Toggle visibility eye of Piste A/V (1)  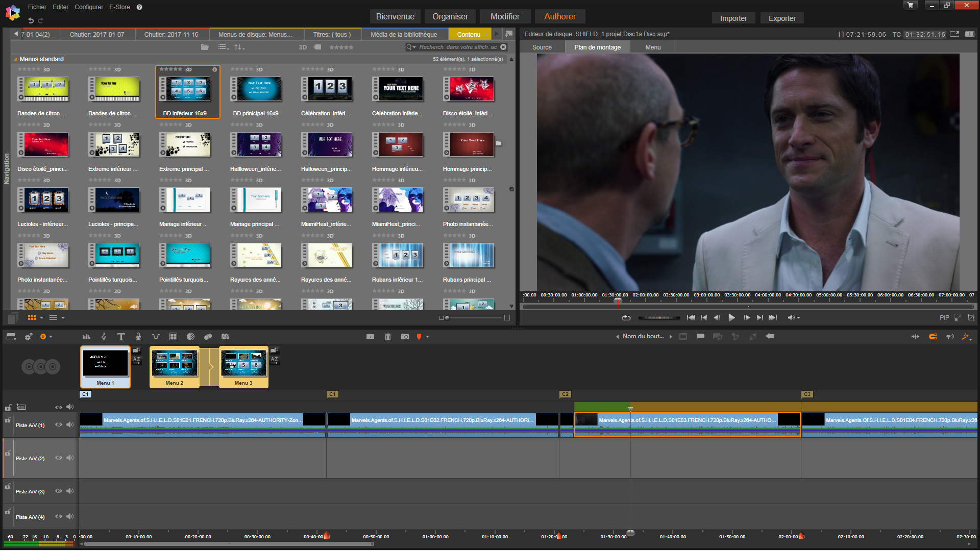59,425
